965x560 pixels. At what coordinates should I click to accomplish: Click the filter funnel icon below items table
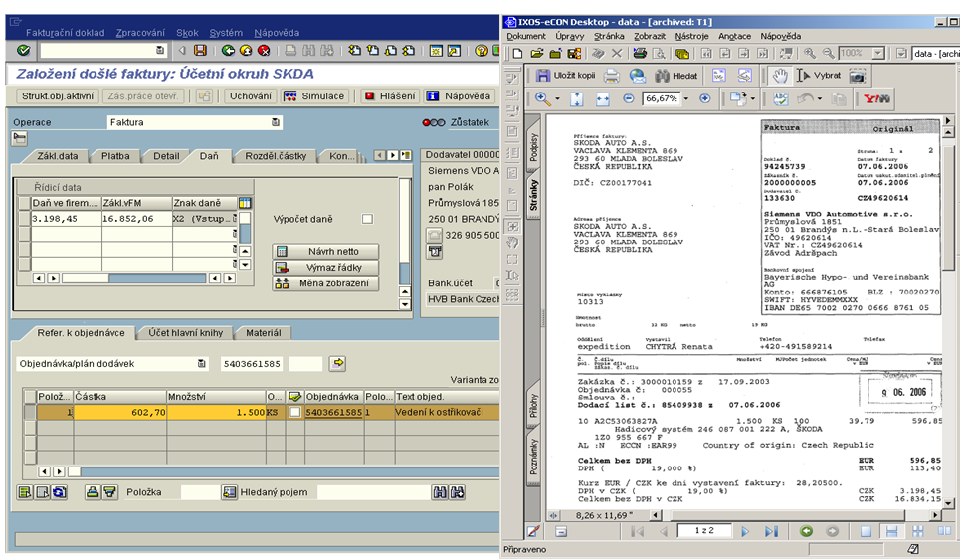click(x=109, y=492)
